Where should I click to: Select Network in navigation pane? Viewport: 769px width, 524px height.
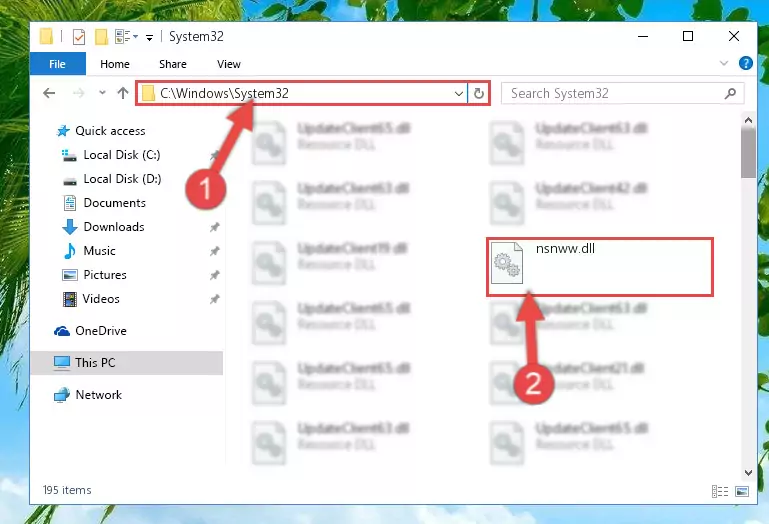[98, 395]
